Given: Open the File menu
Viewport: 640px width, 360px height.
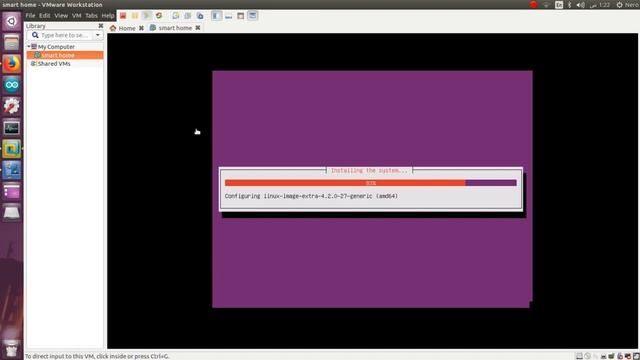Looking at the screenshot, I should point(31,16).
